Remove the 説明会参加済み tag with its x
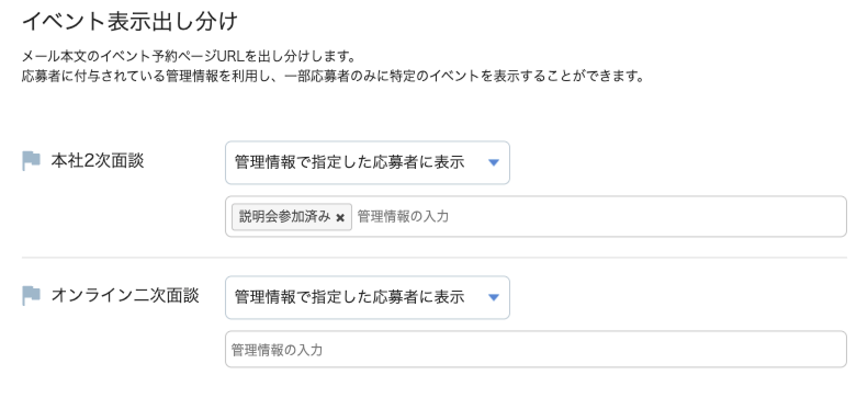868x409 pixels. click(340, 218)
